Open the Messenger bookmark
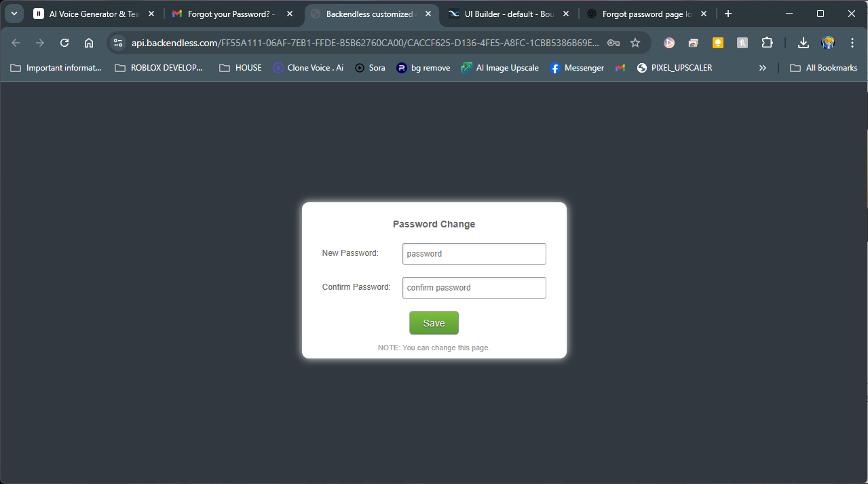 pos(577,68)
